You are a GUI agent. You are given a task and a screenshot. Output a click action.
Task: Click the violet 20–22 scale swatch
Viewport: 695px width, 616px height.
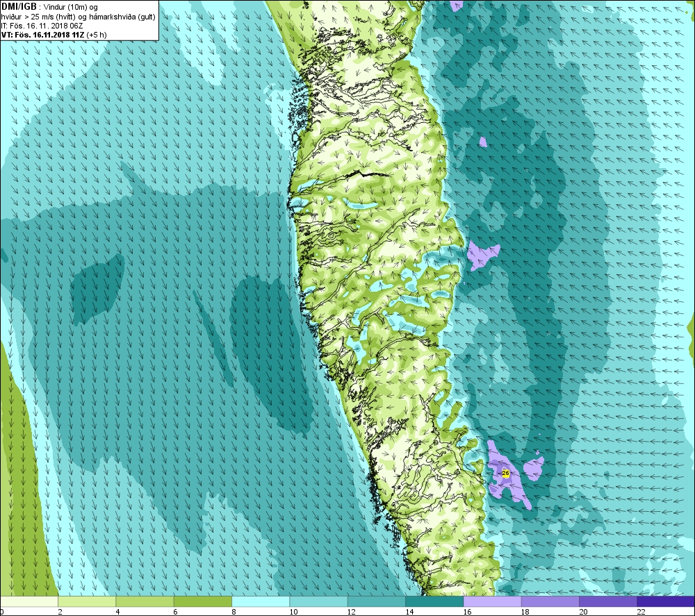pyautogui.click(x=608, y=601)
